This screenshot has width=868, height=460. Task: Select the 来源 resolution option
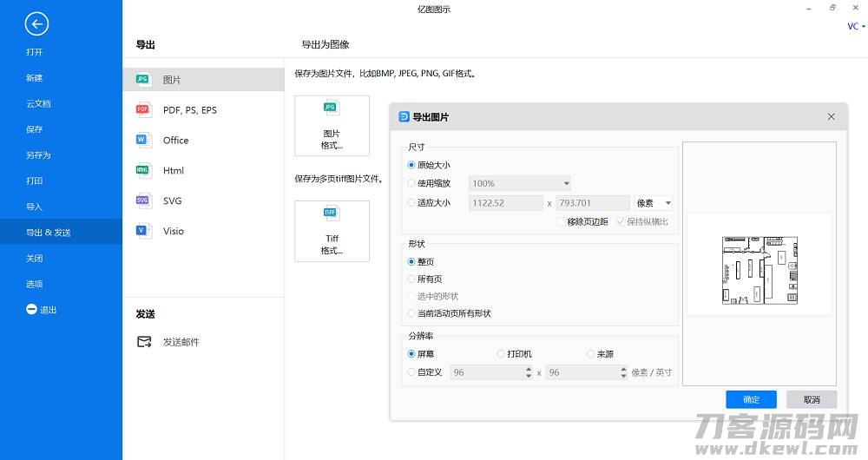pos(590,354)
